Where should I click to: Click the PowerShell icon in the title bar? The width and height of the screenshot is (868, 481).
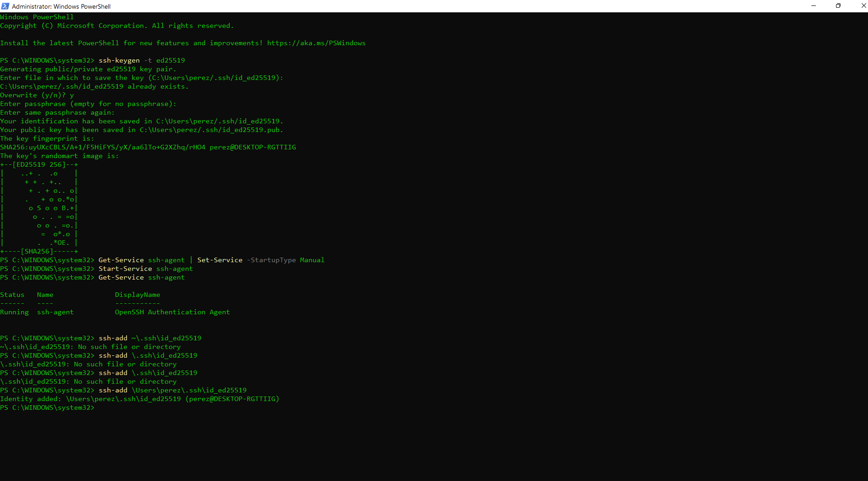tap(5, 6)
